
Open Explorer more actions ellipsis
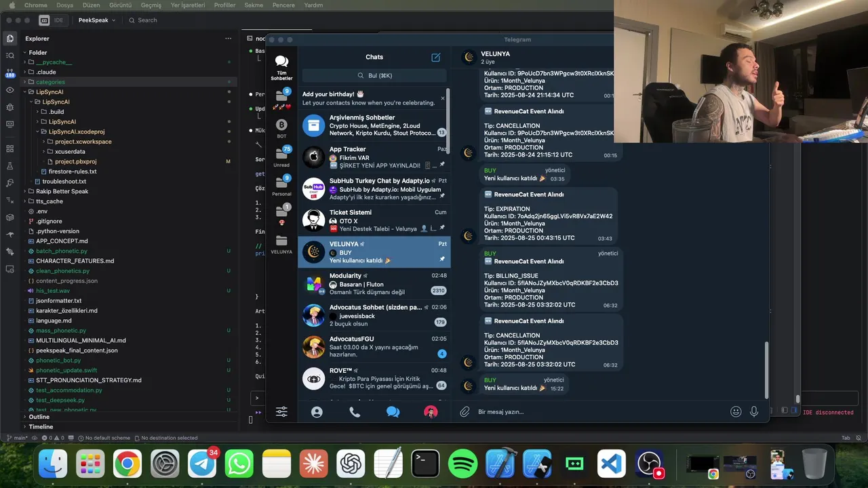pyautogui.click(x=228, y=39)
